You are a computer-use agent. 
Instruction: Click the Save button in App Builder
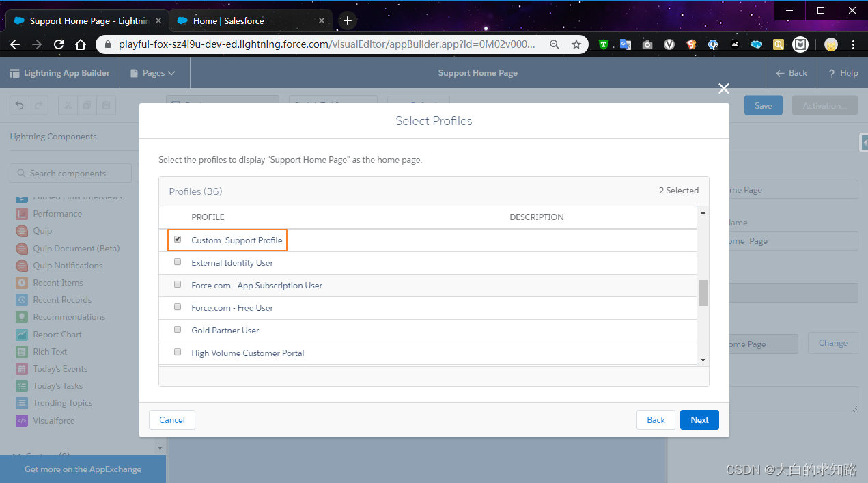[x=764, y=105]
